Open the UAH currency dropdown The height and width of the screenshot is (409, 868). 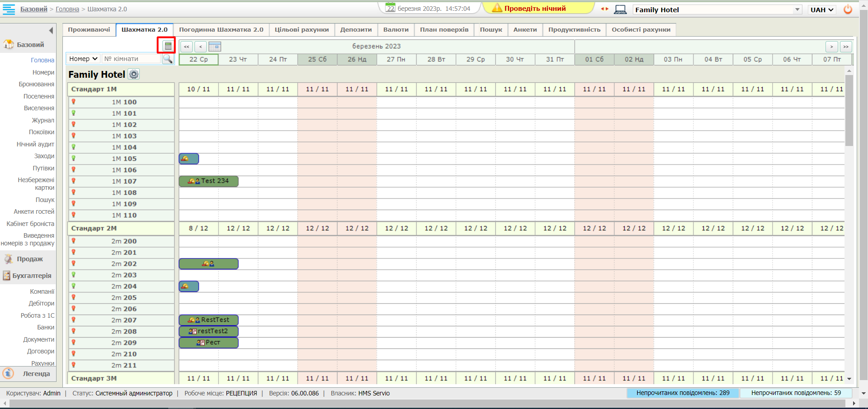click(821, 9)
